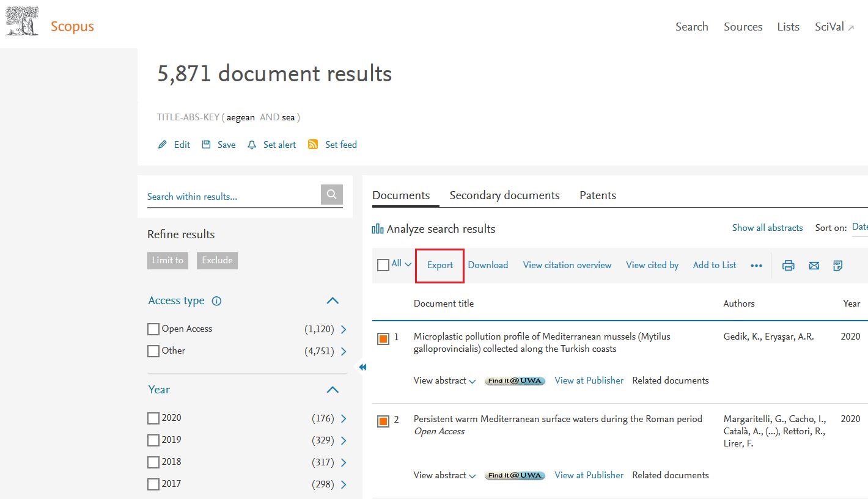Collapse the Year refinement section
Viewport: 868px width, 499px height.
[x=332, y=390]
